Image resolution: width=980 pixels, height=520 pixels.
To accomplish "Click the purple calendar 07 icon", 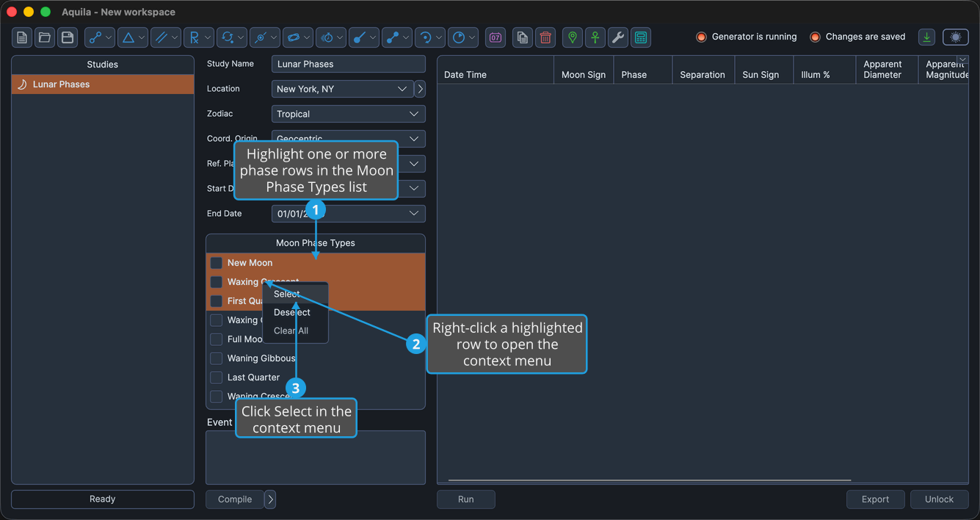I will (496, 37).
